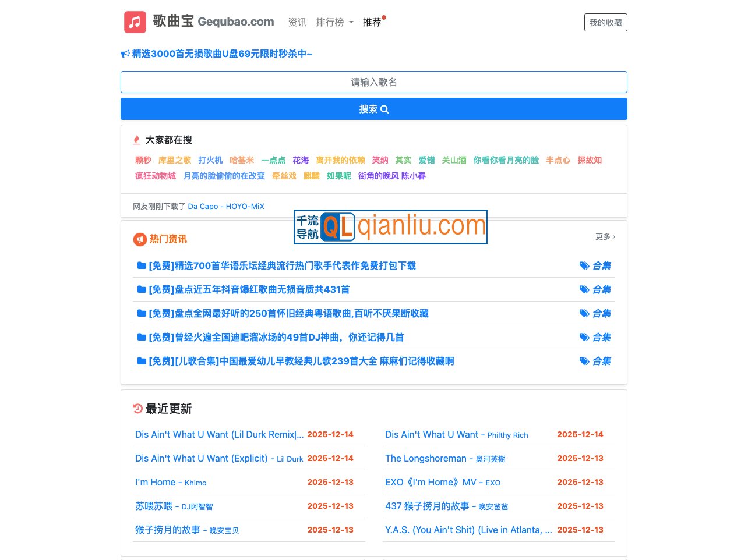Click the folder icon beside the 700首华语乐坛 article
748x560 pixels.
click(x=142, y=265)
